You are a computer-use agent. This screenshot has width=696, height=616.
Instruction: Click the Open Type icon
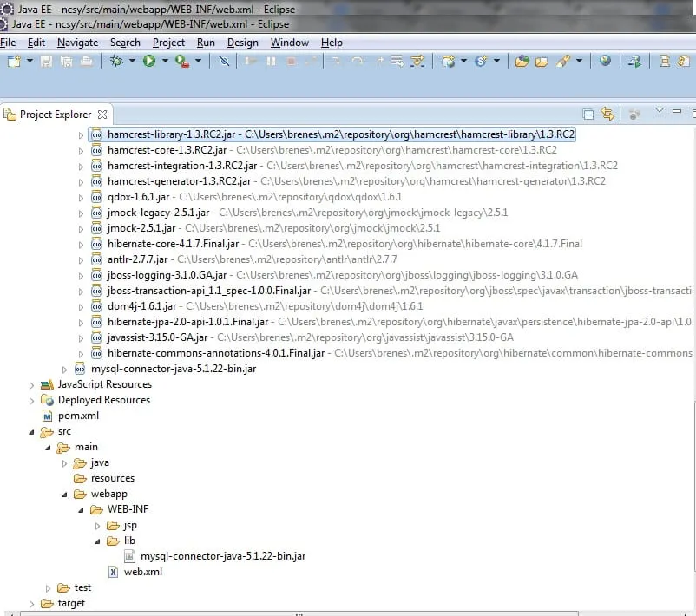(522, 61)
